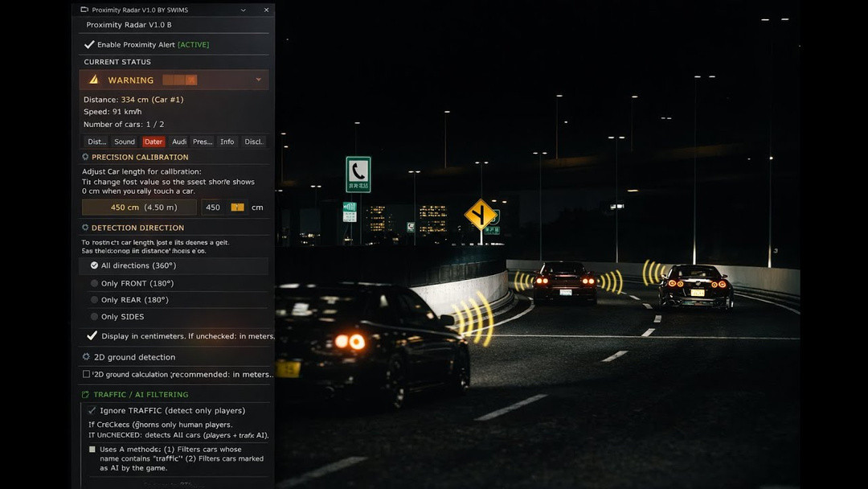Image resolution: width=868 pixels, height=489 pixels.
Task: Close the Proximity Radar window
Action: tap(266, 10)
